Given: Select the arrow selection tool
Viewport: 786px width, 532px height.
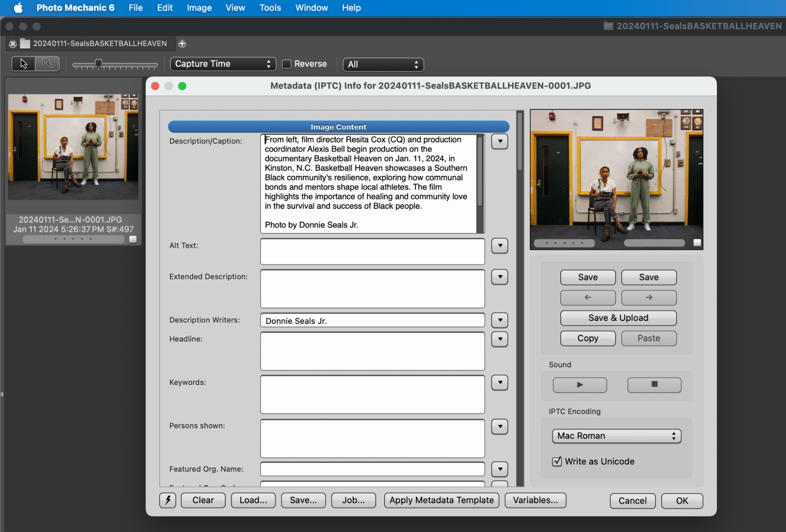Looking at the screenshot, I should [24, 63].
